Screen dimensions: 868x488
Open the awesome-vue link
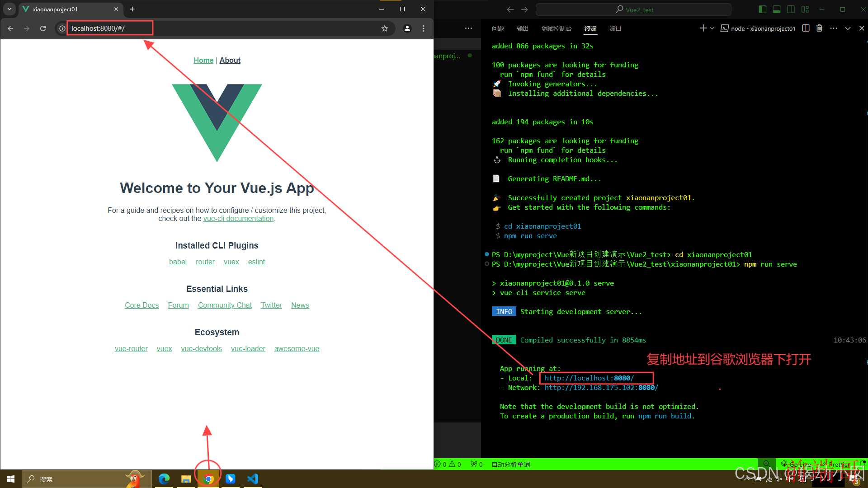point(297,349)
